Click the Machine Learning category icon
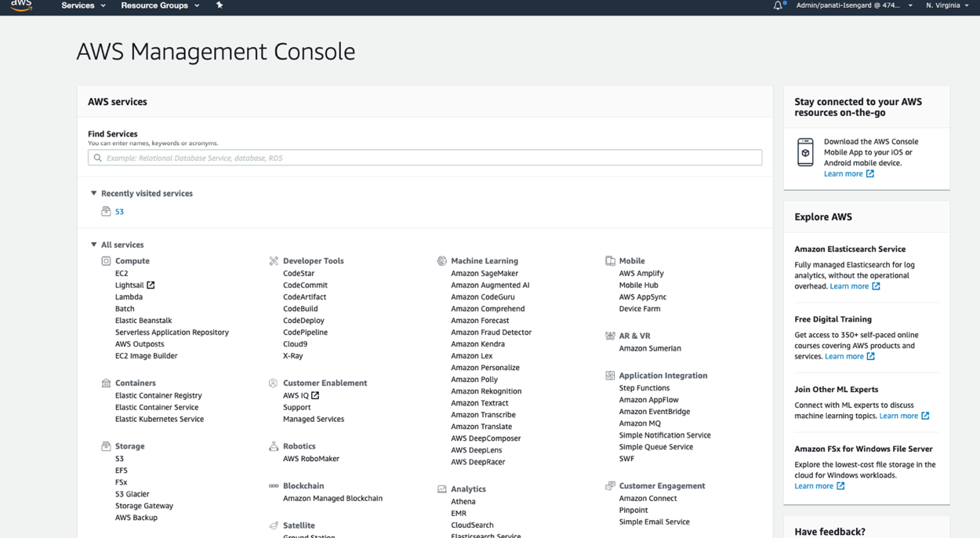The width and height of the screenshot is (980, 538). coord(442,260)
